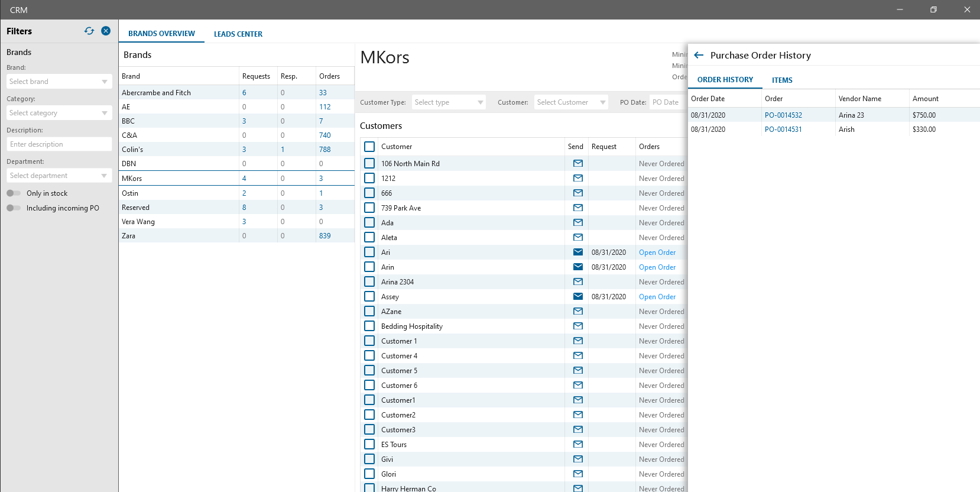Enable the Including incoming PO switch

pos(14,208)
